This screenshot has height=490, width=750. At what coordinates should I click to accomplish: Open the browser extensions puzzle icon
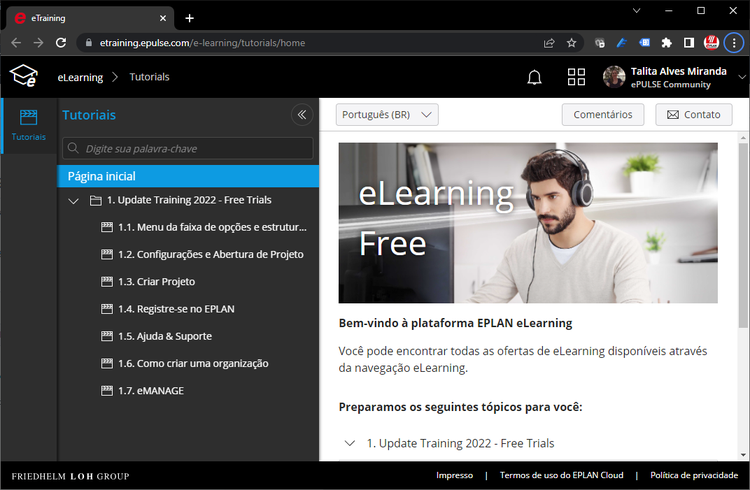666,43
